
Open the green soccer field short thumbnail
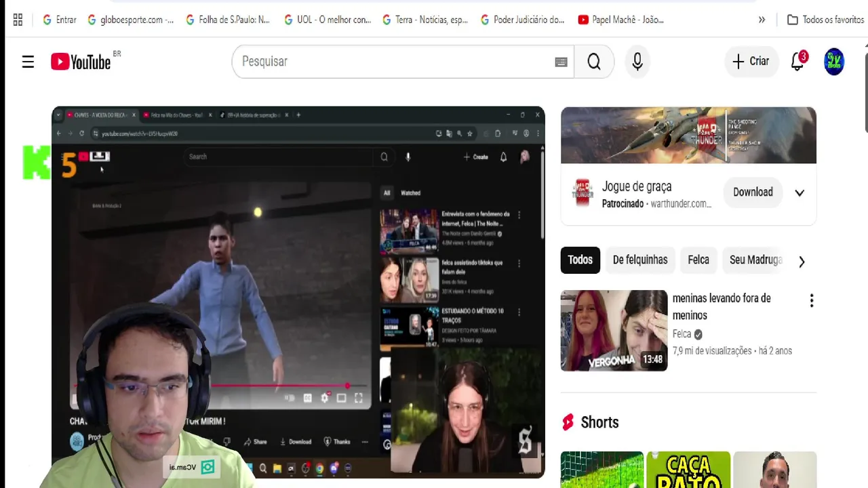602,470
